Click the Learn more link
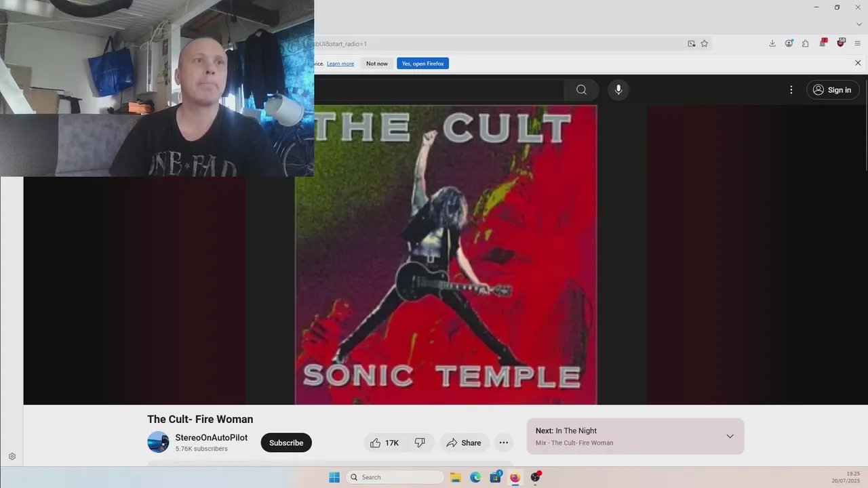This screenshot has height=488, width=868. [340, 64]
